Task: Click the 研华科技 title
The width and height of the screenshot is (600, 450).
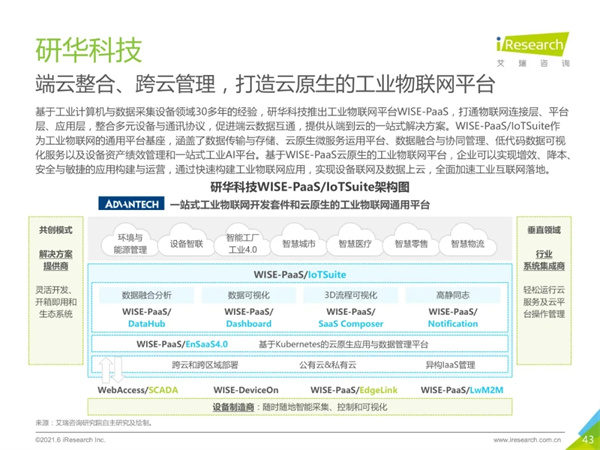Action: pyautogui.click(x=88, y=50)
